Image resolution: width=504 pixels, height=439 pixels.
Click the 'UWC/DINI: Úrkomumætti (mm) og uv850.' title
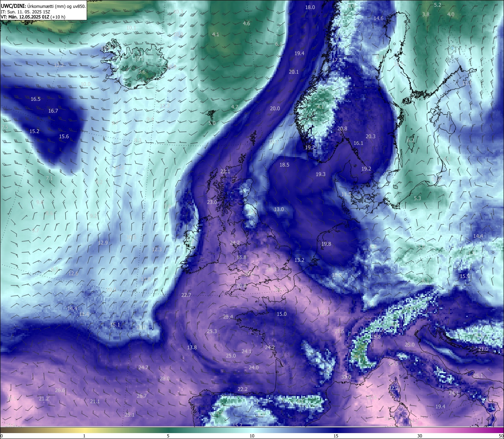[x=43, y=6]
